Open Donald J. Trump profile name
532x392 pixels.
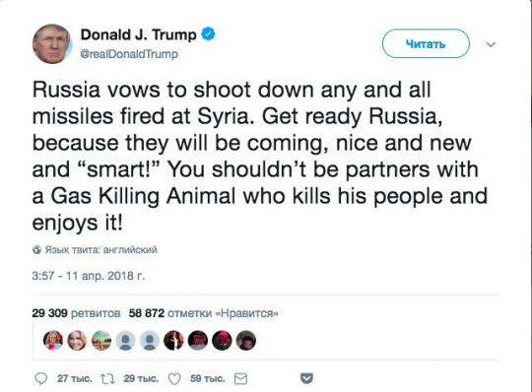tap(139, 34)
